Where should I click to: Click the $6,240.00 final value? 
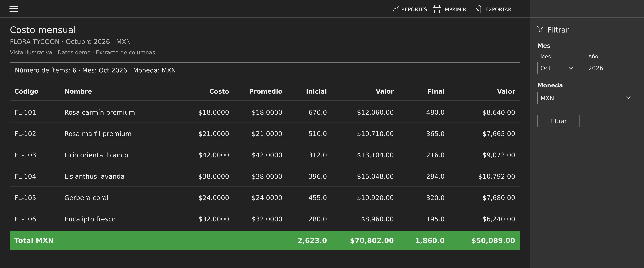(498, 219)
